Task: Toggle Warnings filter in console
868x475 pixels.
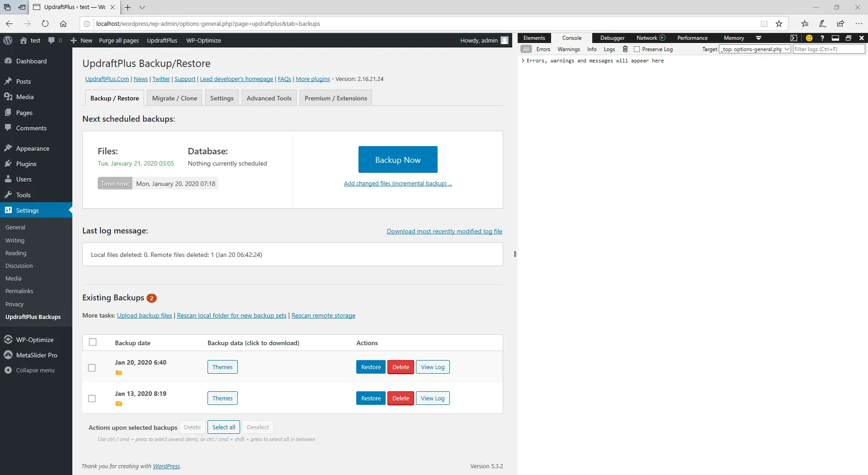Action: [x=569, y=49]
